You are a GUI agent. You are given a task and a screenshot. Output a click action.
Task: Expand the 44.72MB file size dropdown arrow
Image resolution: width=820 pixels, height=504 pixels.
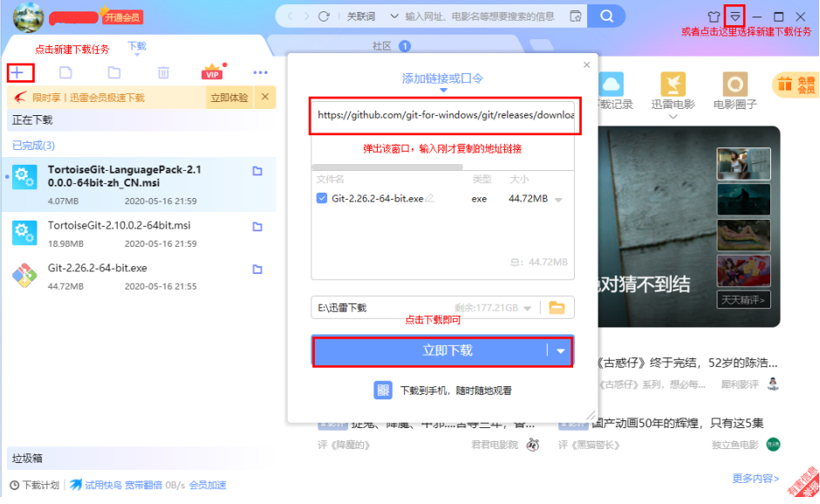[558, 200]
